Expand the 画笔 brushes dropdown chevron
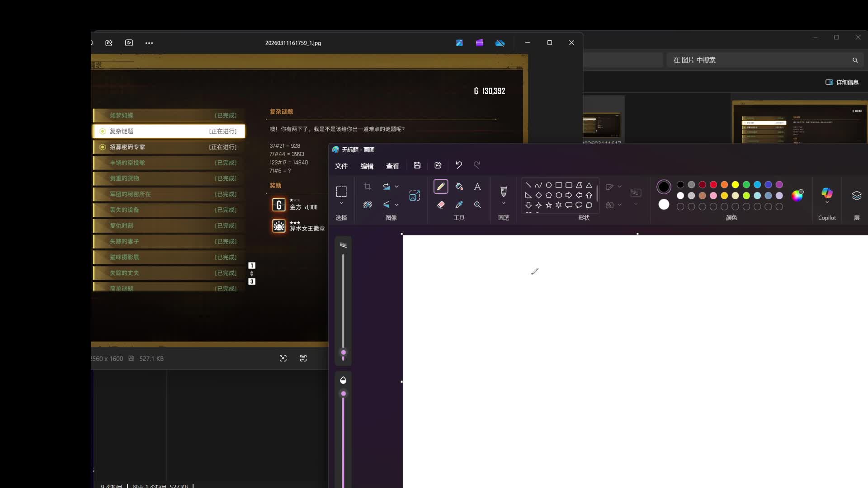Screen dimensions: 868x488 (x=504, y=204)
